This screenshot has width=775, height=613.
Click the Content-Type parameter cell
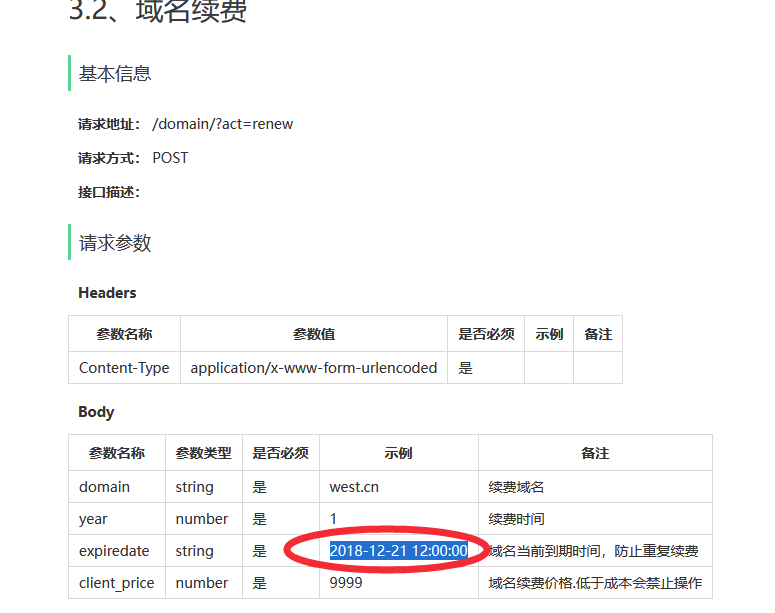point(124,368)
